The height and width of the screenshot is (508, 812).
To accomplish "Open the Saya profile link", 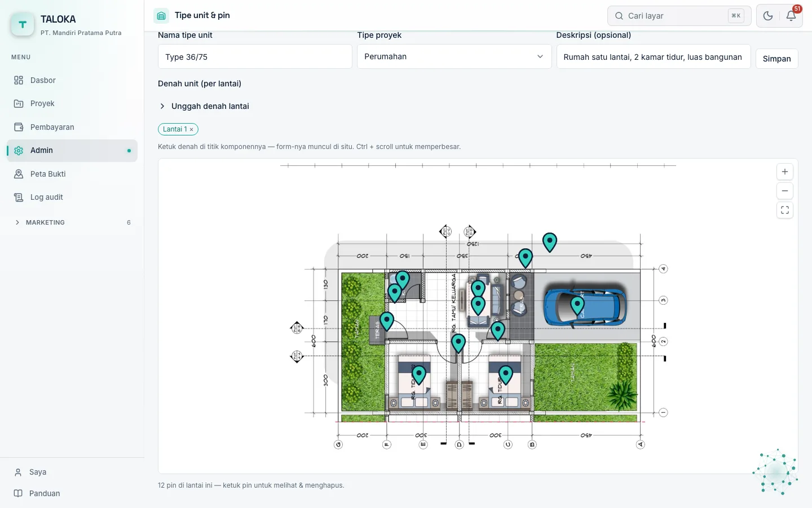I will pos(72,472).
